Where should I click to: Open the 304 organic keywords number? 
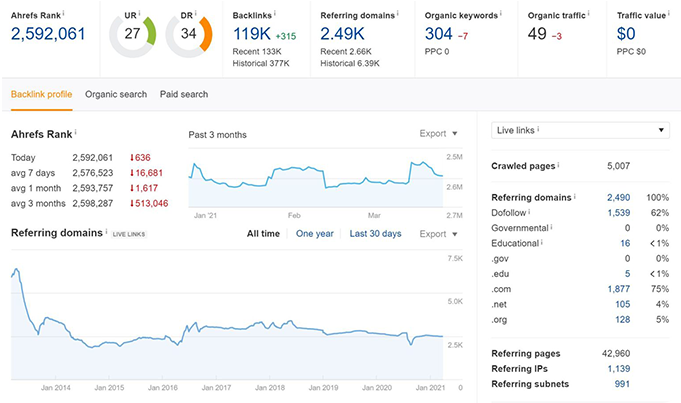439,34
